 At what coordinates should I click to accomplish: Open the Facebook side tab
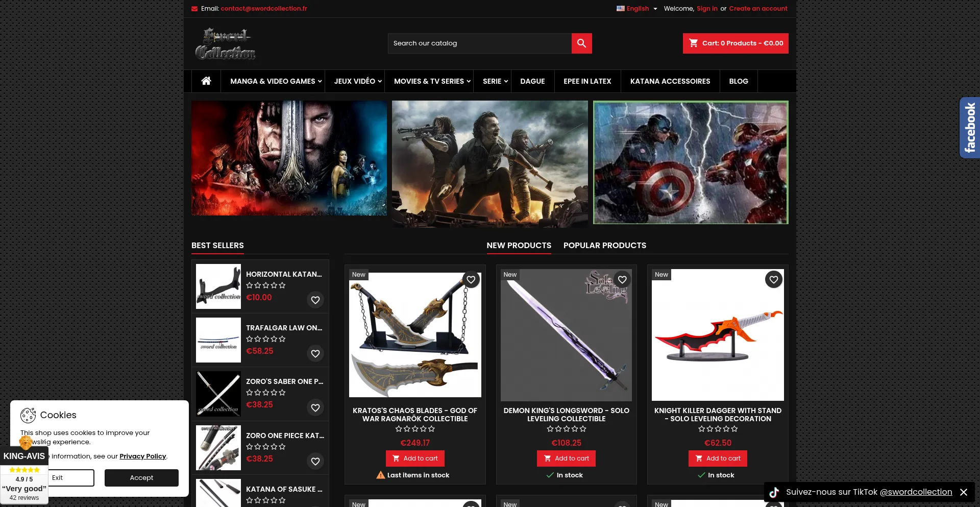[969, 128]
